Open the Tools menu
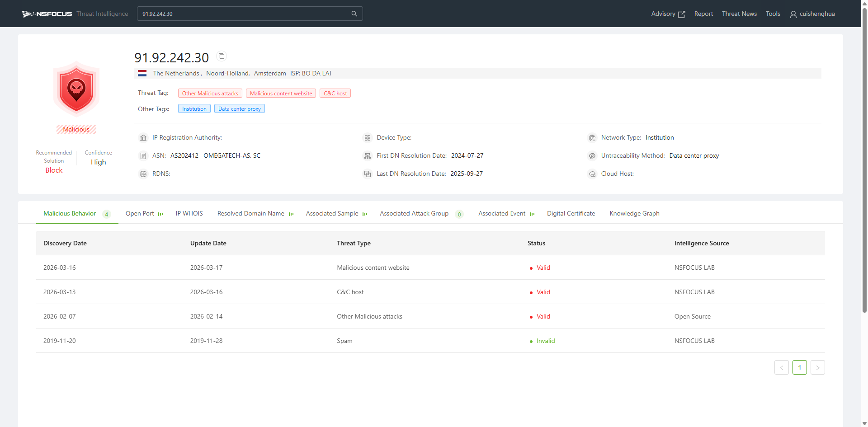This screenshot has width=868, height=427. (773, 14)
